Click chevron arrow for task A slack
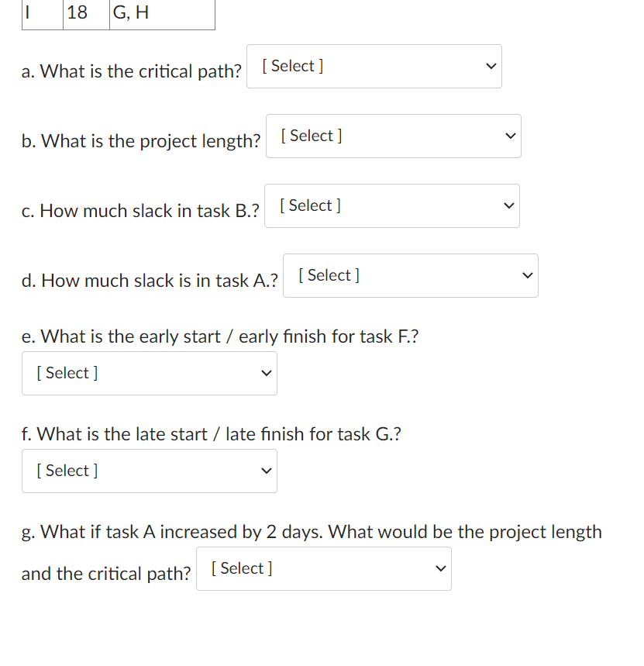Screen dimensions: 644x666 (525, 276)
